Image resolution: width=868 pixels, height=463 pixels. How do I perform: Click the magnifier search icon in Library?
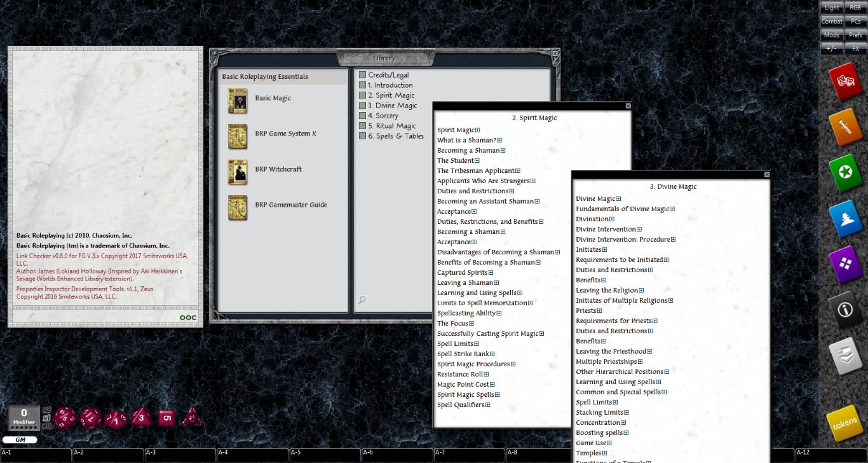point(362,300)
